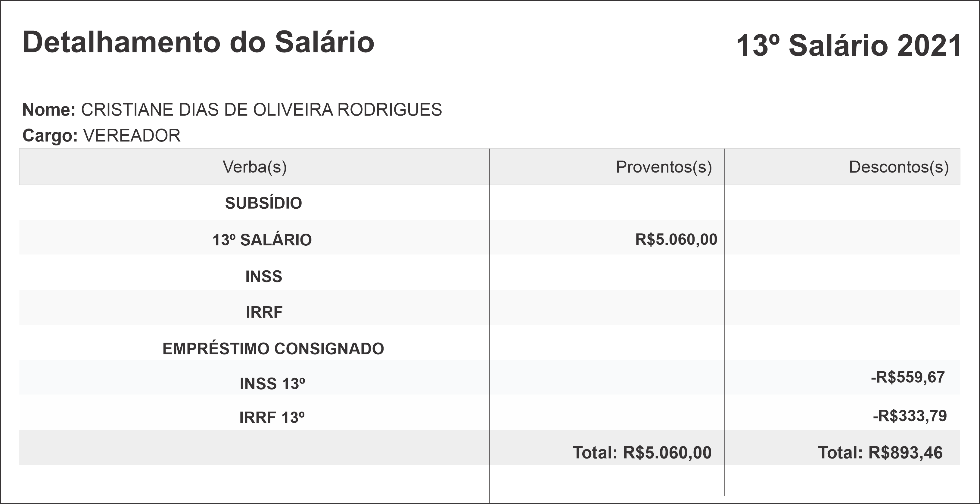
Task: Select the IRRF row label
Action: tap(264, 312)
